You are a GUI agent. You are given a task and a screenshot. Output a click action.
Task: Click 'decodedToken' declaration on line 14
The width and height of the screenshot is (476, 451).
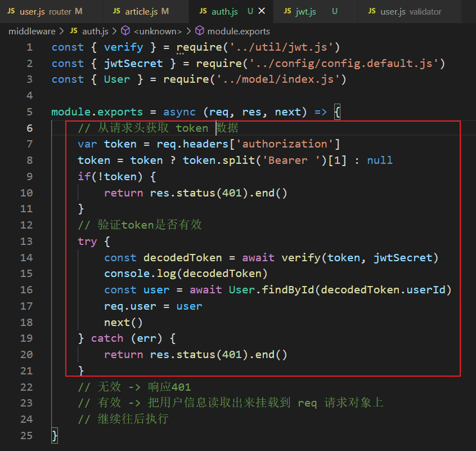182,258
